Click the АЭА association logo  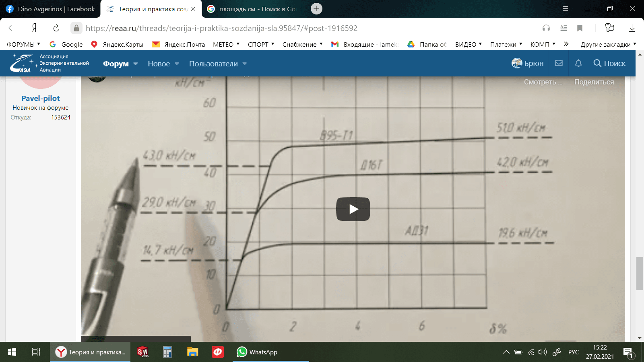pos(49,63)
